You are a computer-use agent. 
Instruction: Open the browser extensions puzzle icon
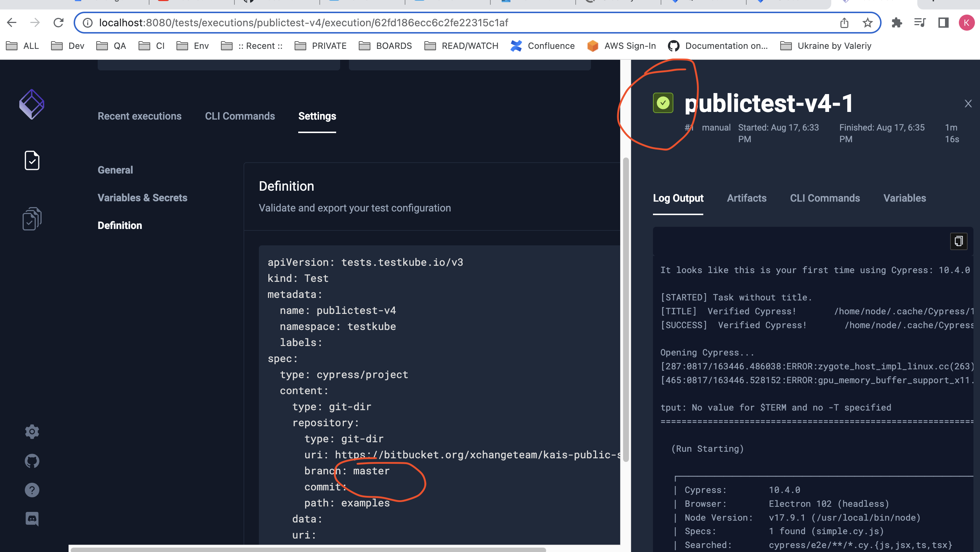point(897,23)
